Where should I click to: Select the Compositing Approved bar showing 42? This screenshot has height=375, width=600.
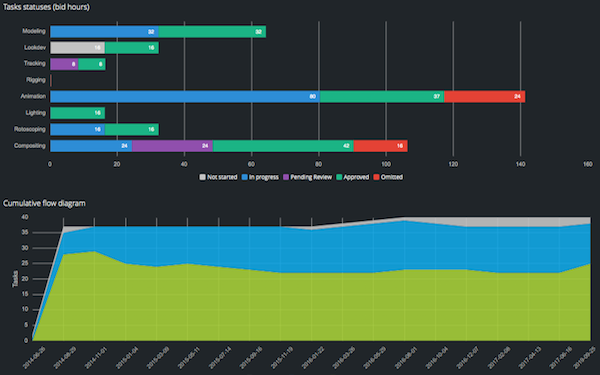click(283, 146)
